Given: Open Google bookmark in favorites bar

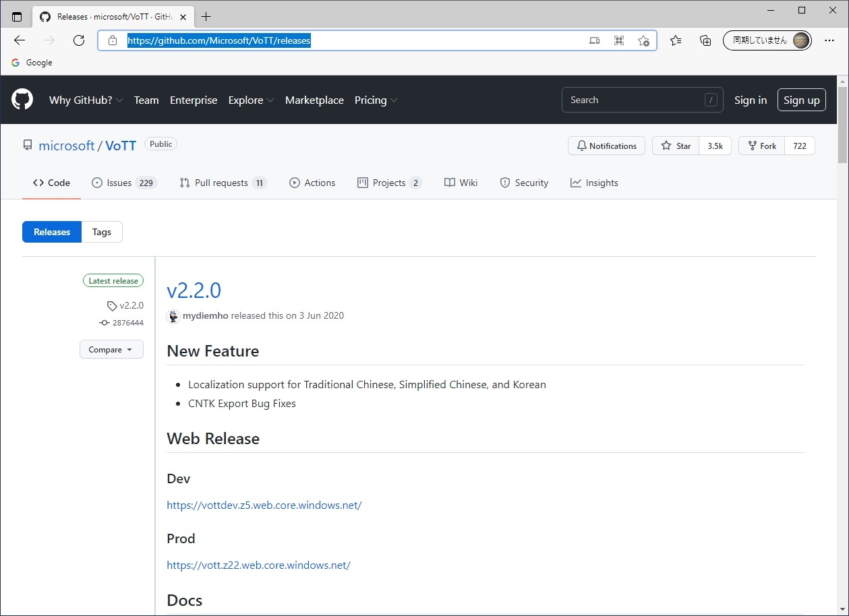Looking at the screenshot, I should tap(32, 63).
